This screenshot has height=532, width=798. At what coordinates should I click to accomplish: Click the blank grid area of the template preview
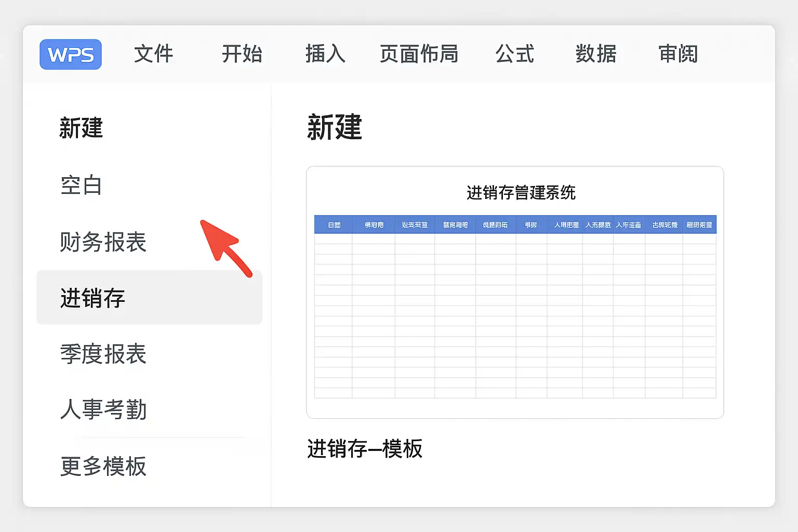[x=515, y=315]
